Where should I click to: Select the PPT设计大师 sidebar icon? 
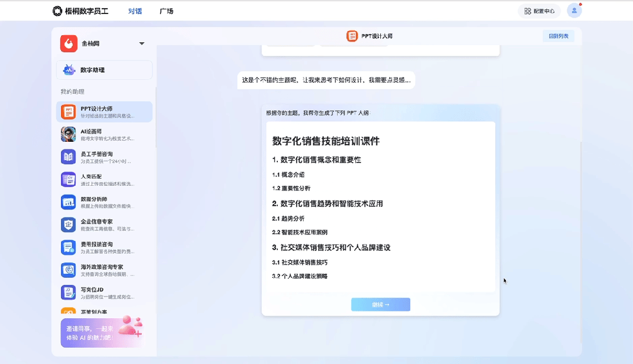68,112
